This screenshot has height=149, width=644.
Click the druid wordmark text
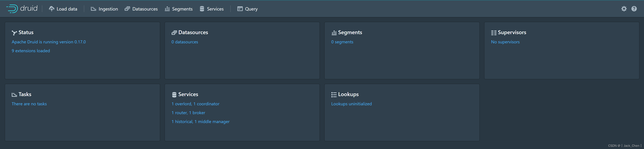[x=29, y=9]
